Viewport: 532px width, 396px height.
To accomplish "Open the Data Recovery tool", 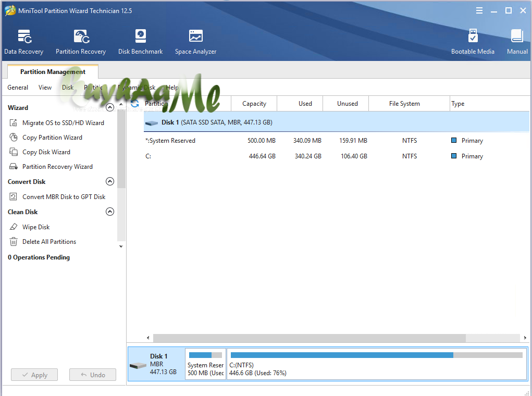I will click(24, 42).
